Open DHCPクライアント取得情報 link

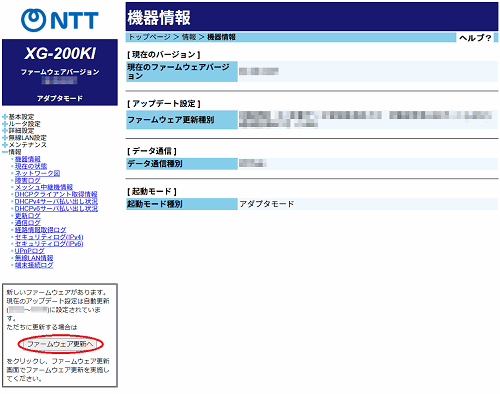(x=56, y=194)
